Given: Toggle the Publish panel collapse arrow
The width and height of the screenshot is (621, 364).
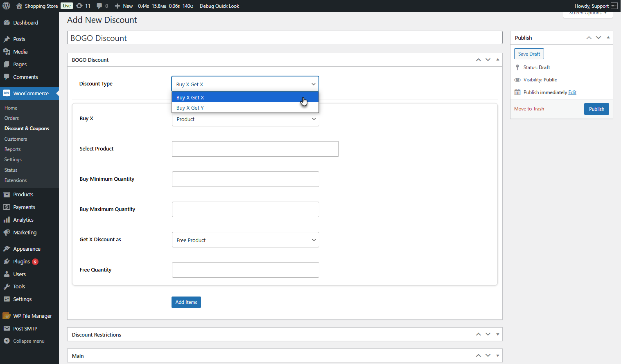Looking at the screenshot, I should pyautogui.click(x=608, y=38).
